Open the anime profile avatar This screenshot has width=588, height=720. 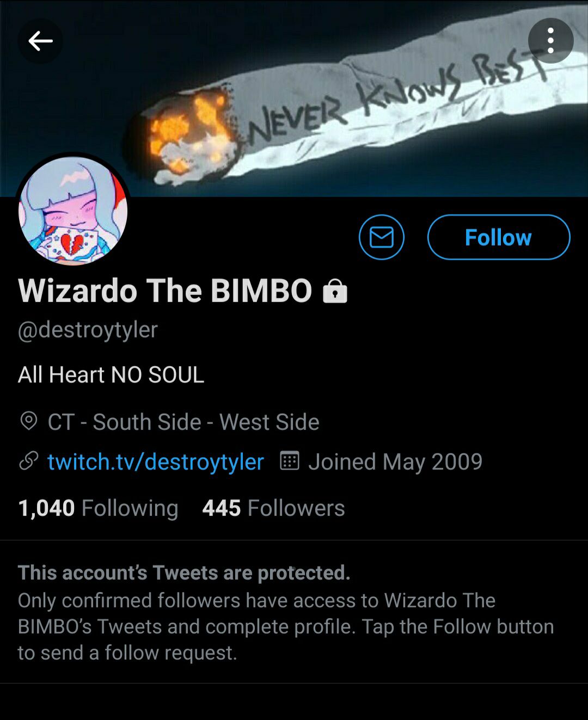coord(73,211)
